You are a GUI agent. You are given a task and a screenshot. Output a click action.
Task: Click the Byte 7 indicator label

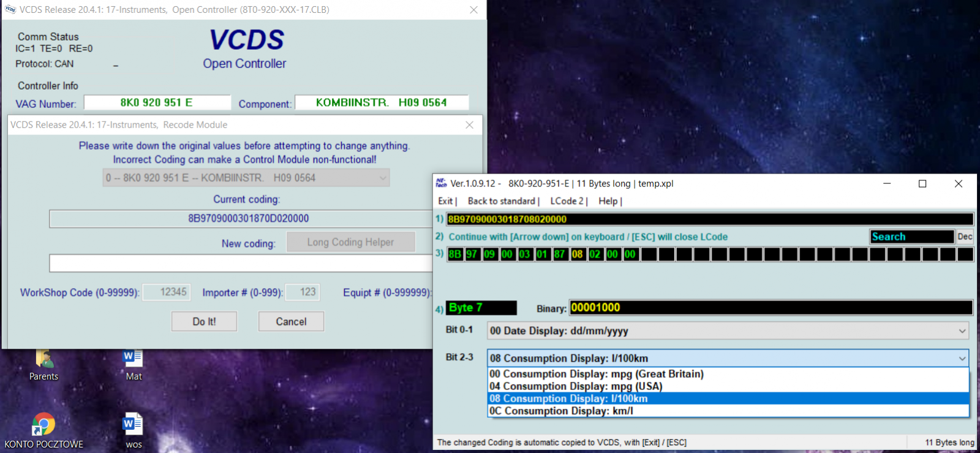tap(481, 308)
